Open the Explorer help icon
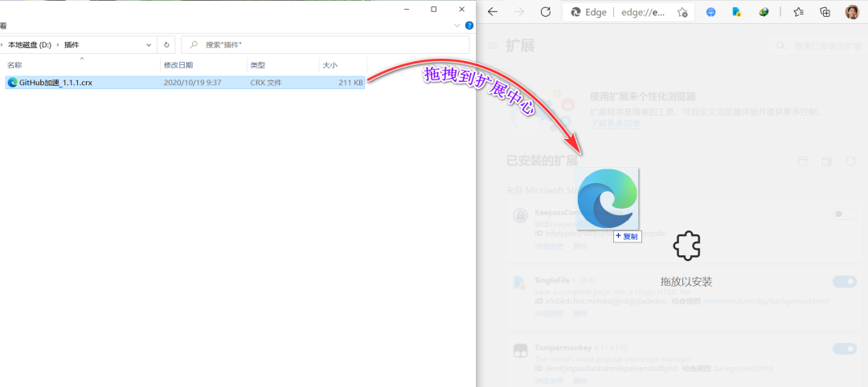 [x=469, y=26]
